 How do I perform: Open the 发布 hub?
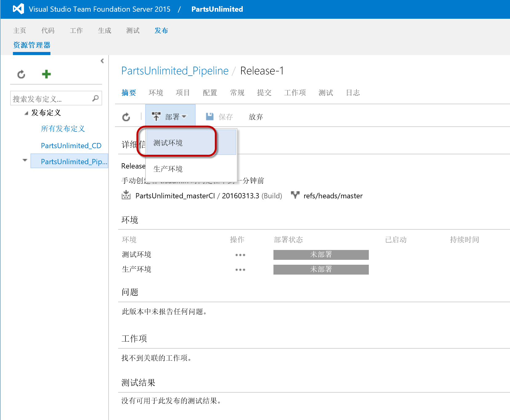(161, 30)
